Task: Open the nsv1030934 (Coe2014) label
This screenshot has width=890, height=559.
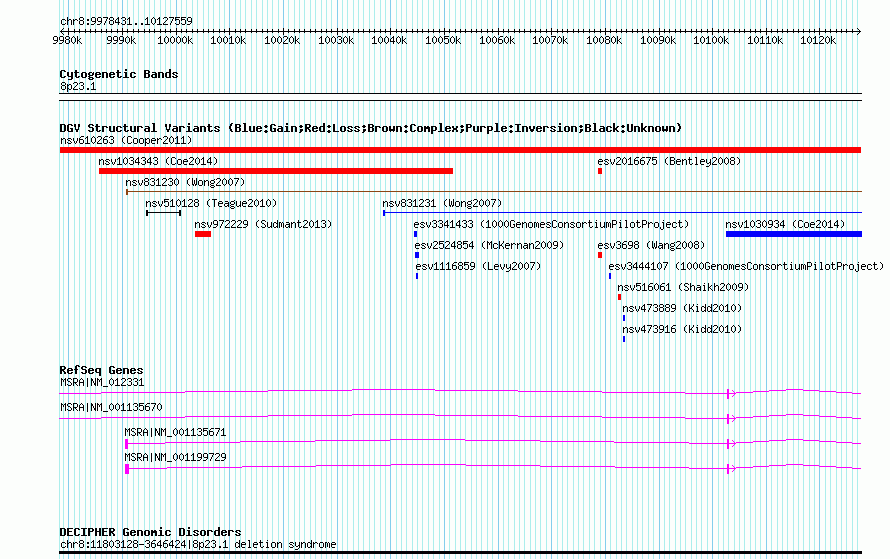Action: [x=786, y=224]
